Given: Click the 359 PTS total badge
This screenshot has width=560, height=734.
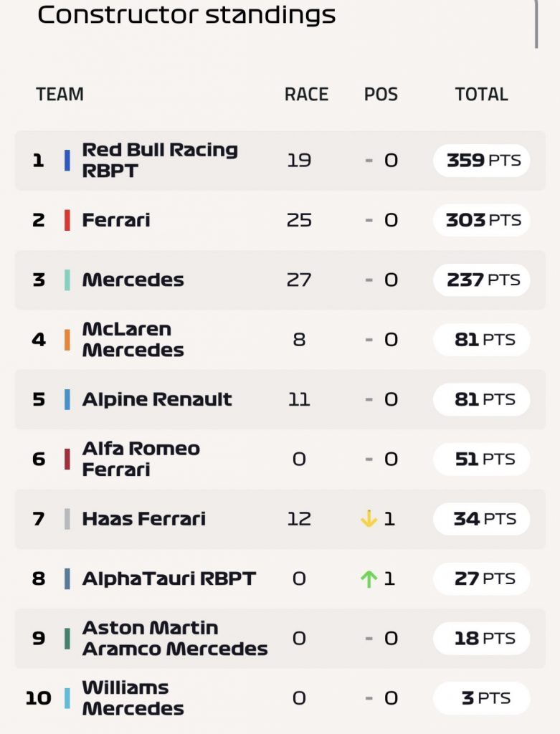Looking at the screenshot, I should tap(482, 160).
